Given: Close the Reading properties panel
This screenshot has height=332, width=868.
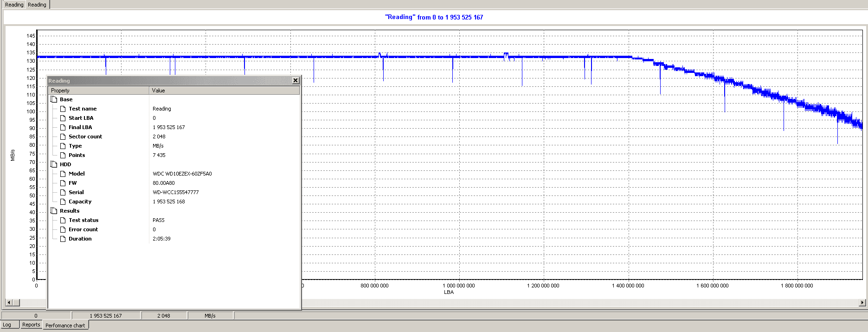Looking at the screenshot, I should 296,81.
